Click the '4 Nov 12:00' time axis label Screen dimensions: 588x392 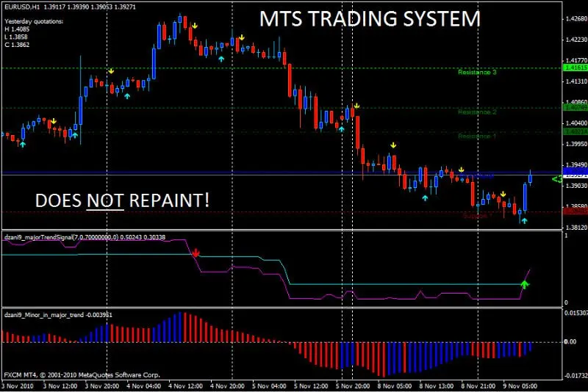(186, 386)
